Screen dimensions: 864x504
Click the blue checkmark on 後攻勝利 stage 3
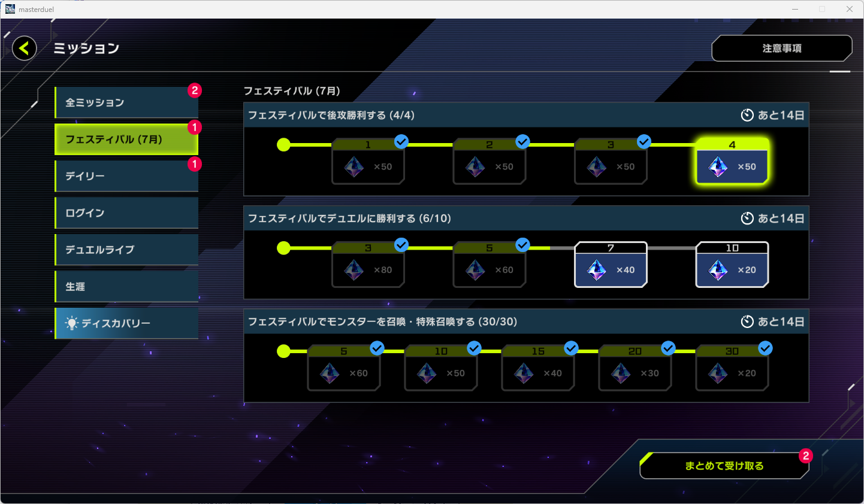pyautogui.click(x=644, y=141)
